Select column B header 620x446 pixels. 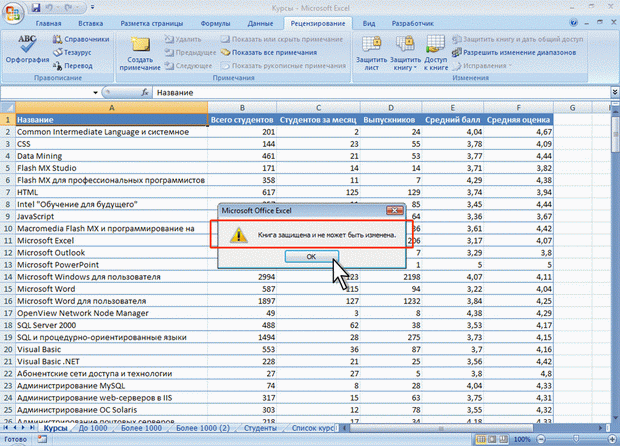[242, 108]
